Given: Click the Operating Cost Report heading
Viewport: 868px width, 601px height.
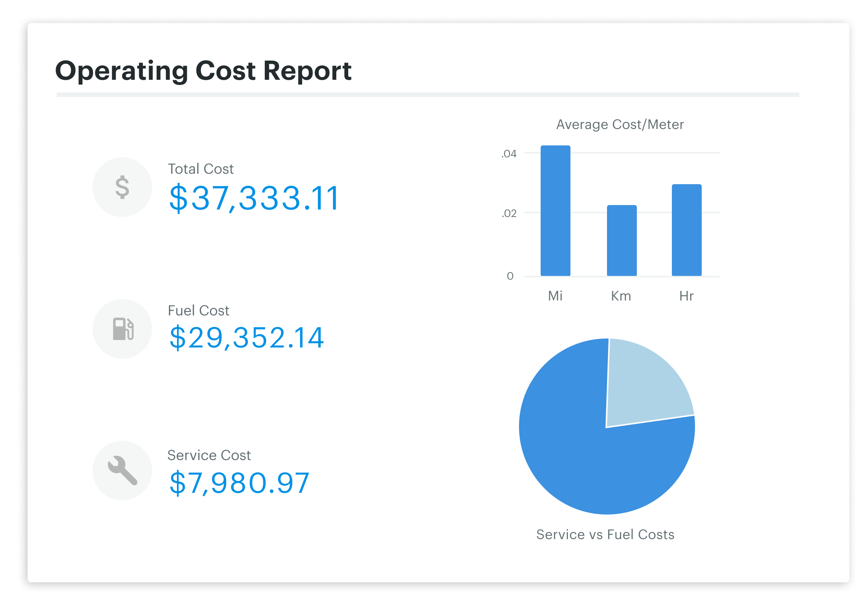Looking at the screenshot, I should coord(203,71).
